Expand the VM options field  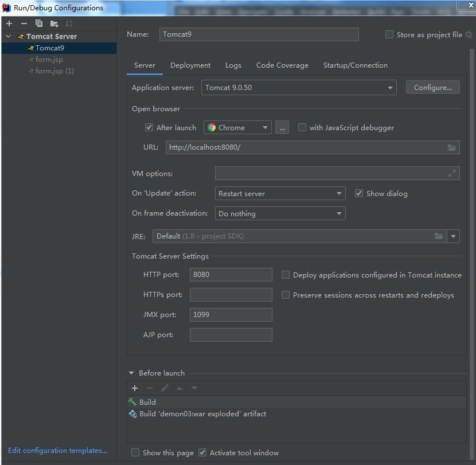452,173
